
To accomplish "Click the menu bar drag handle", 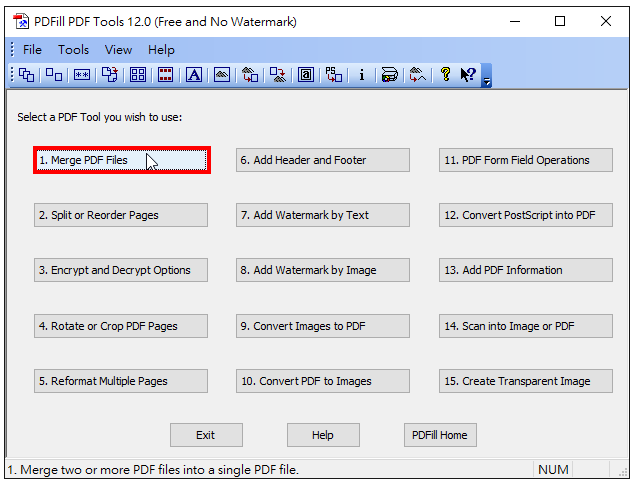I will [13, 50].
